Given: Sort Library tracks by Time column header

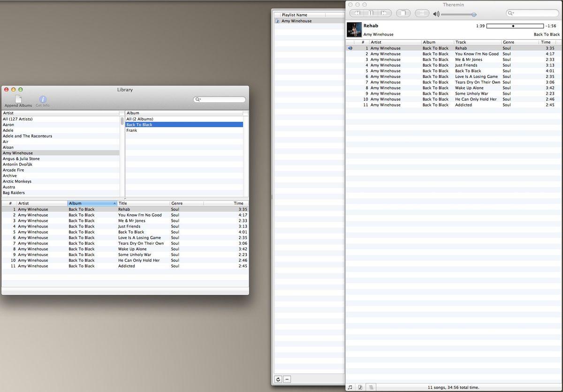Looking at the screenshot, I should tap(226, 204).
